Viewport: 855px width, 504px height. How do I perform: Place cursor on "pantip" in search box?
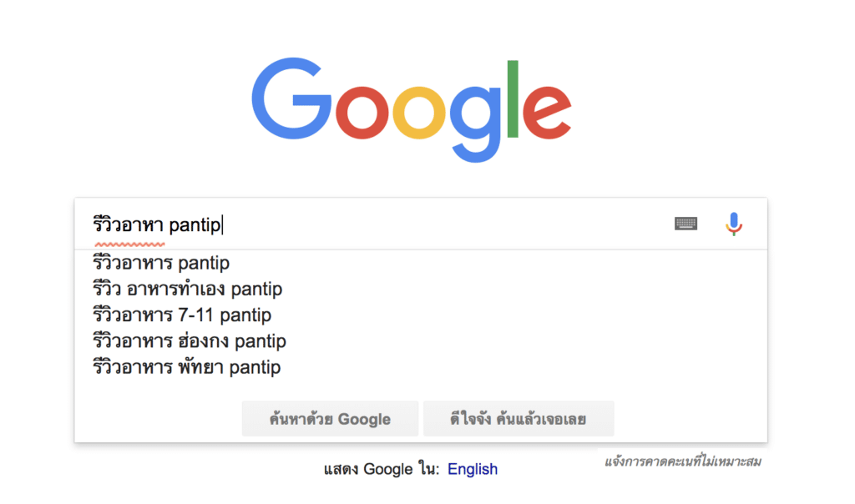(x=195, y=225)
